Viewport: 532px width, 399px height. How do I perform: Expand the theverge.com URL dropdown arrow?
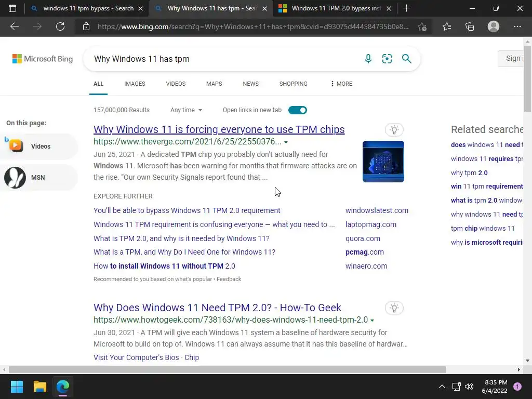[x=286, y=142]
